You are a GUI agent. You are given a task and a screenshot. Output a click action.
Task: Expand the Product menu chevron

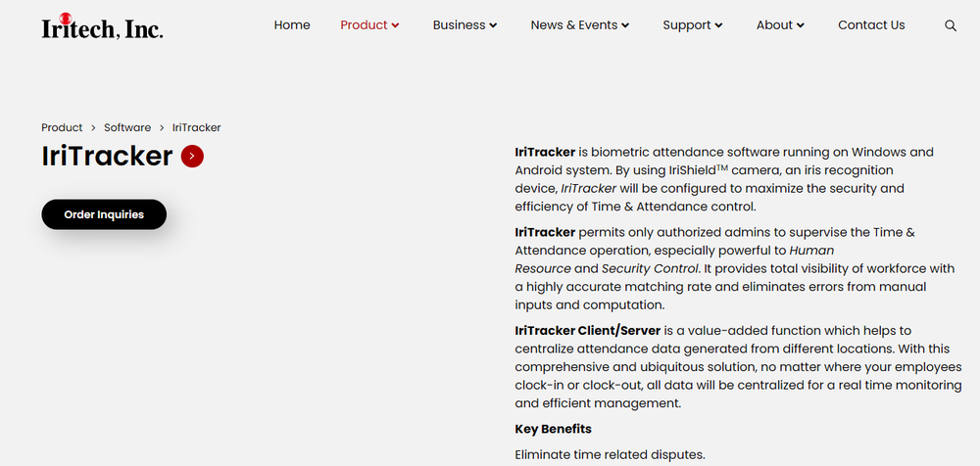click(x=396, y=25)
